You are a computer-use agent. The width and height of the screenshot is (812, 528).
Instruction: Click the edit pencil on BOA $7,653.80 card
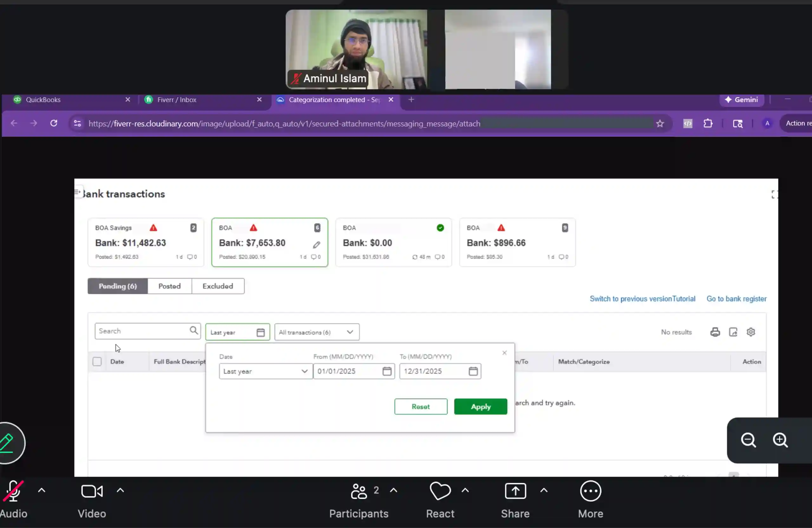[316, 245]
